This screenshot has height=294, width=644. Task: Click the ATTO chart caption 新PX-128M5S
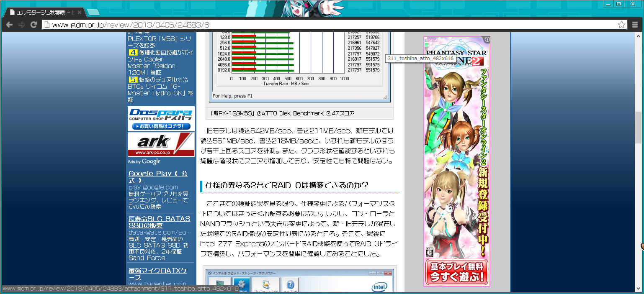(283, 113)
